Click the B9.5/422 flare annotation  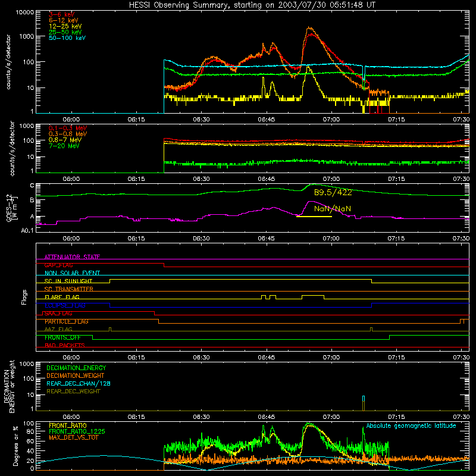[x=333, y=192]
